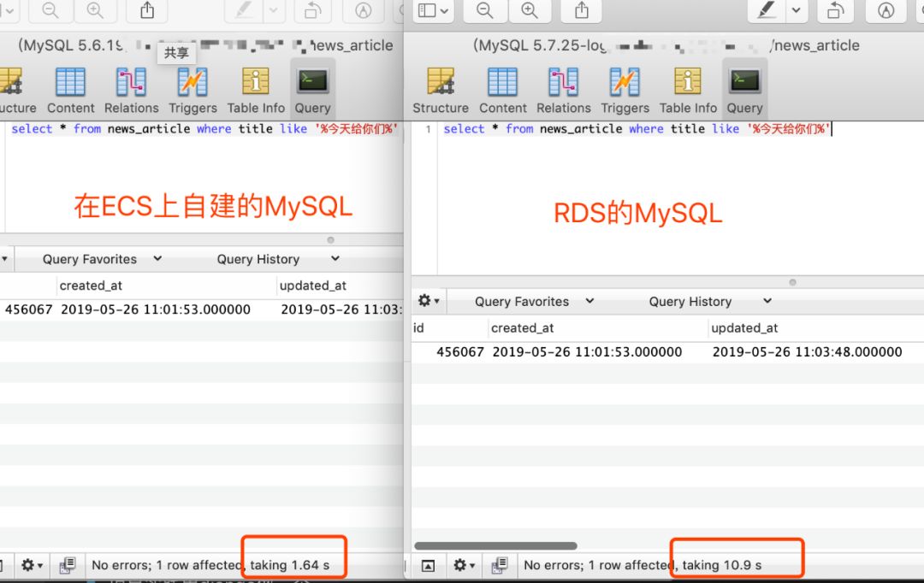Open Table Info tab in MySQL 5.6 window
Screen dimensions: 924x583
tap(256, 90)
